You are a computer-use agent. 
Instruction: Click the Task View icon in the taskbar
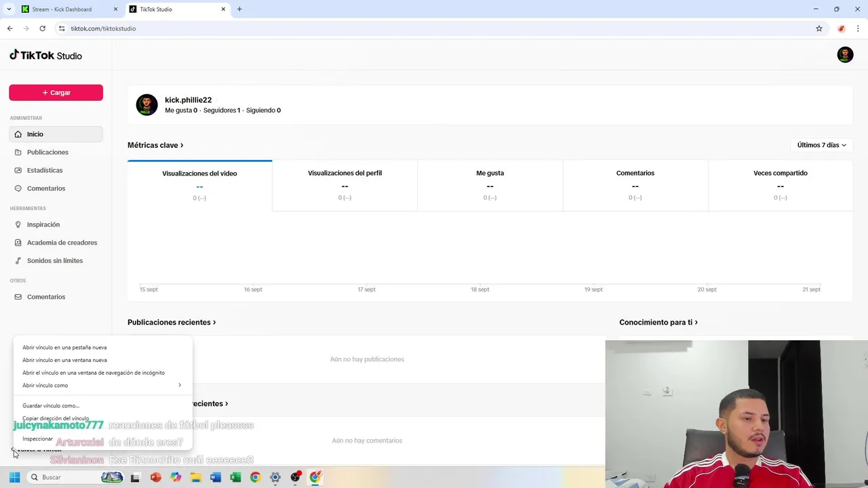coord(135,477)
